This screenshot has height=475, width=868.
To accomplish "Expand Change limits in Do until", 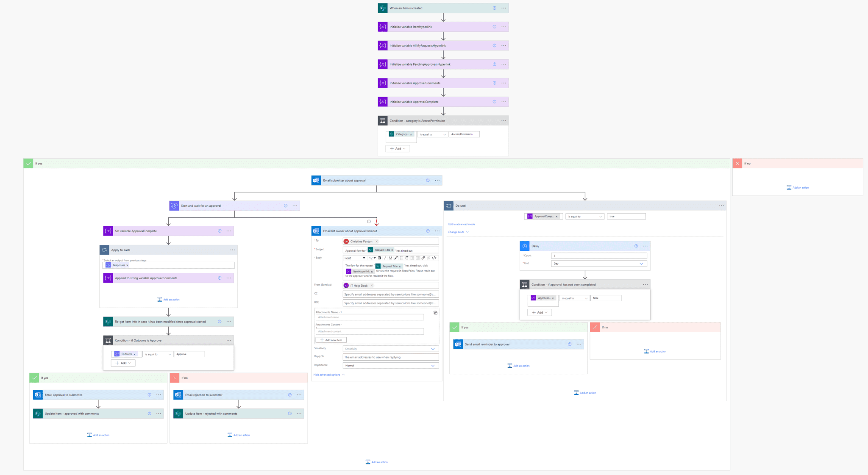I will [x=458, y=232].
